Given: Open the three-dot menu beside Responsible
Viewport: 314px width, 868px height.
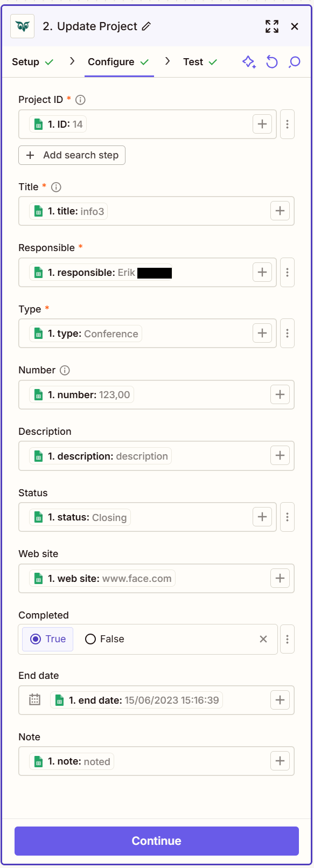Looking at the screenshot, I should pos(287,272).
